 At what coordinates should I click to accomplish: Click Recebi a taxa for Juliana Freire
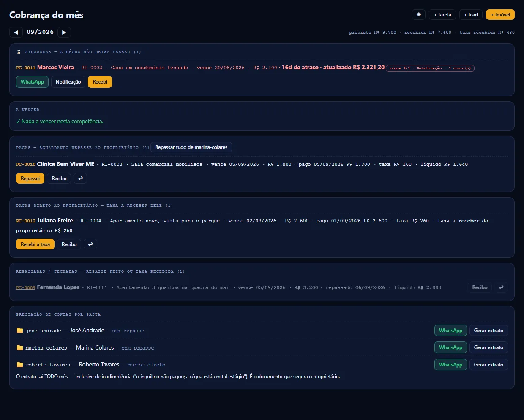click(x=35, y=244)
